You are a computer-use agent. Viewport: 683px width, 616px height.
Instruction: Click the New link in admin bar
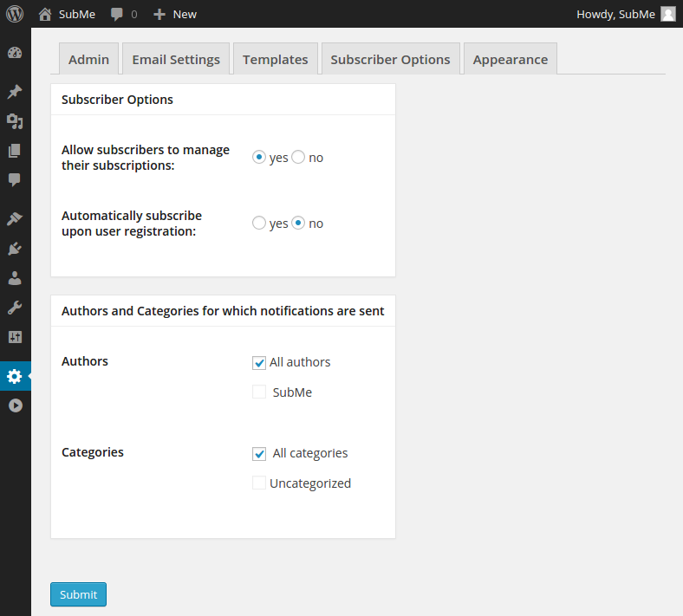pyautogui.click(x=185, y=15)
